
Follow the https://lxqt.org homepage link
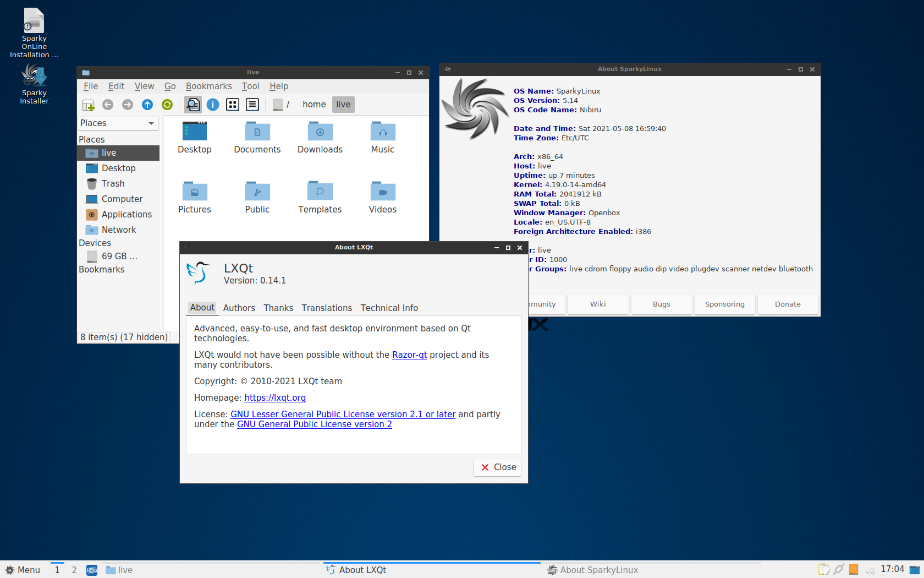(275, 398)
